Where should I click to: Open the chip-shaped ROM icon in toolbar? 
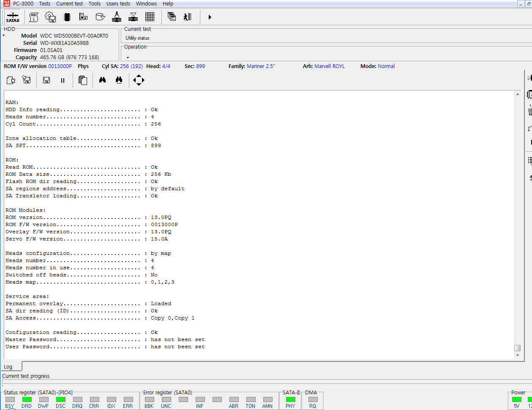[67, 17]
